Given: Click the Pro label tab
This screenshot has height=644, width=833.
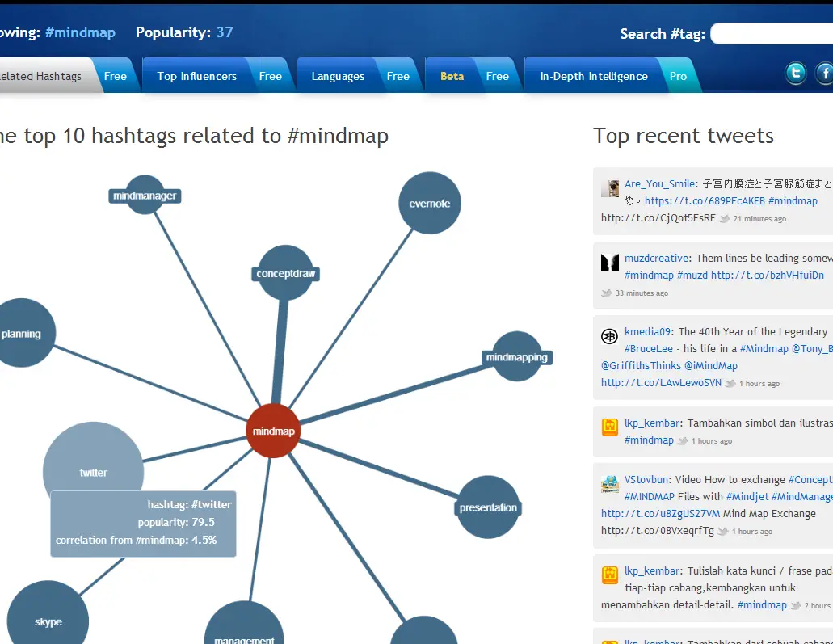Looking at the screenshot, I should (678, 76).
